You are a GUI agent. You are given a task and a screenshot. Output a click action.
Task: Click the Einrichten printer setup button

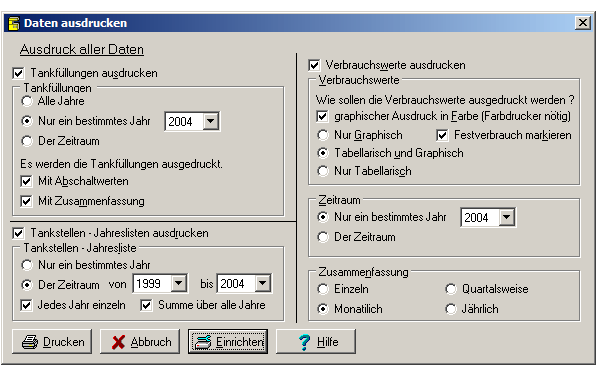click(x=228, y=342)
